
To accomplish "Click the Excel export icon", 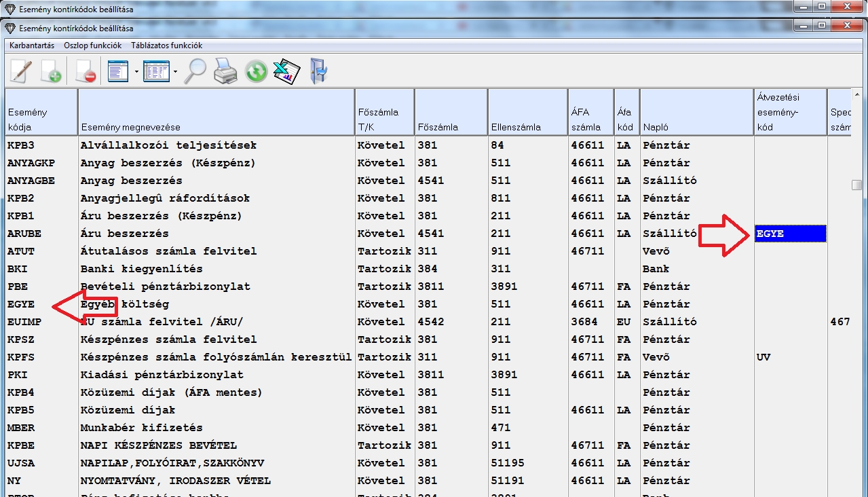I will click(286, 71).
